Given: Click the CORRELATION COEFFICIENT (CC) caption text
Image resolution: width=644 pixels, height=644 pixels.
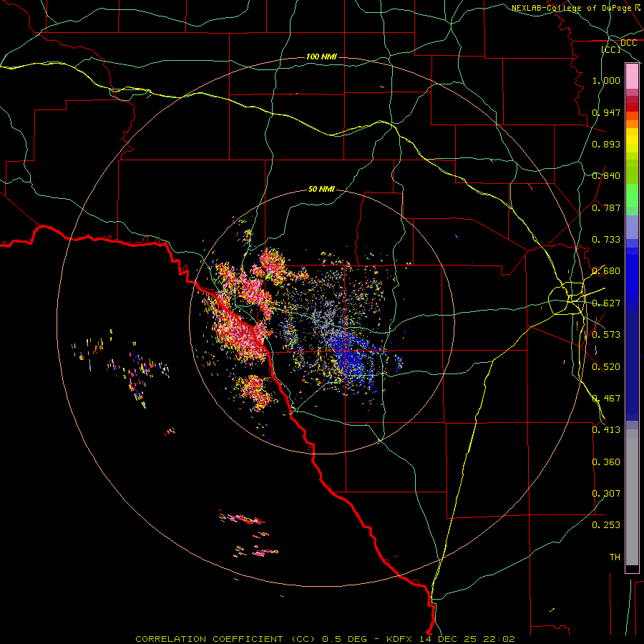Looking at the screenshot, I should coord(225,639).
